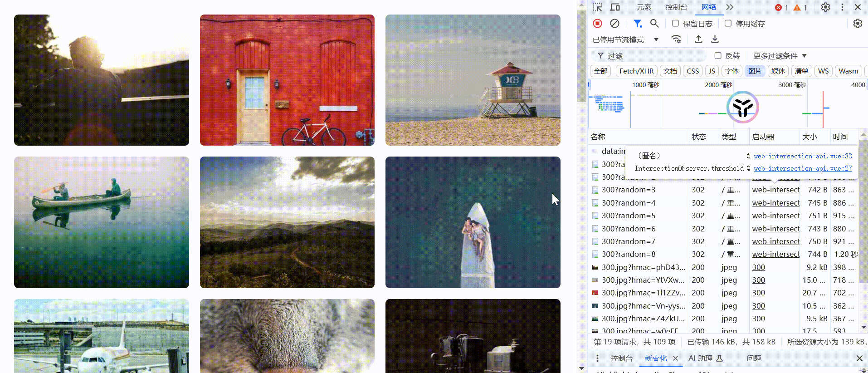Screen dimensions: 868x373
Task: Open 更多过滤条件 dropdown
Action: tap(780, 56)
